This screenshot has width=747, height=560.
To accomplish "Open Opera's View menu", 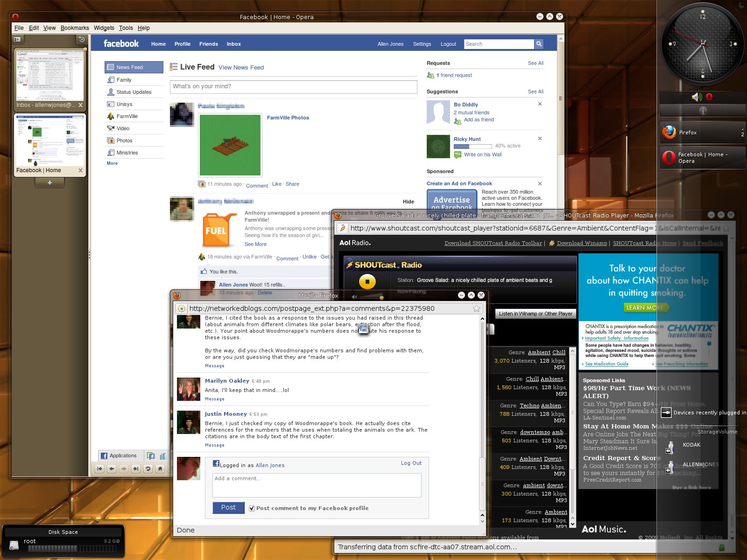I will [x=49, y=28].
